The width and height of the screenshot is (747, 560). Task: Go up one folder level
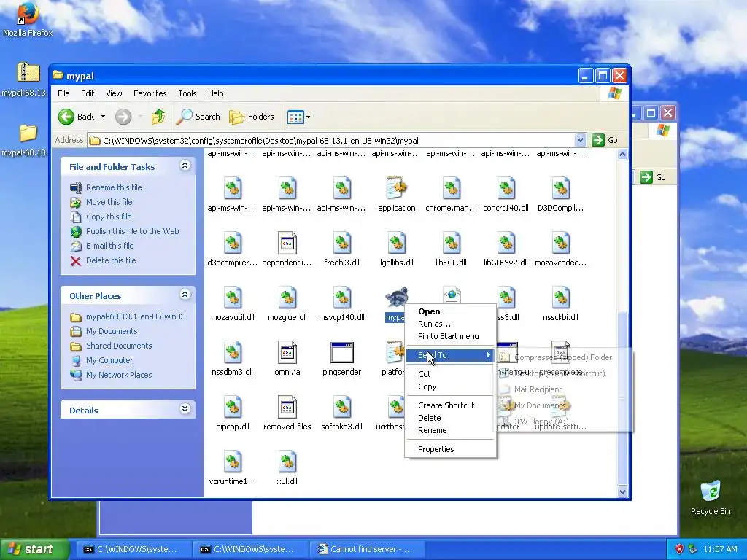click(158, 117)
